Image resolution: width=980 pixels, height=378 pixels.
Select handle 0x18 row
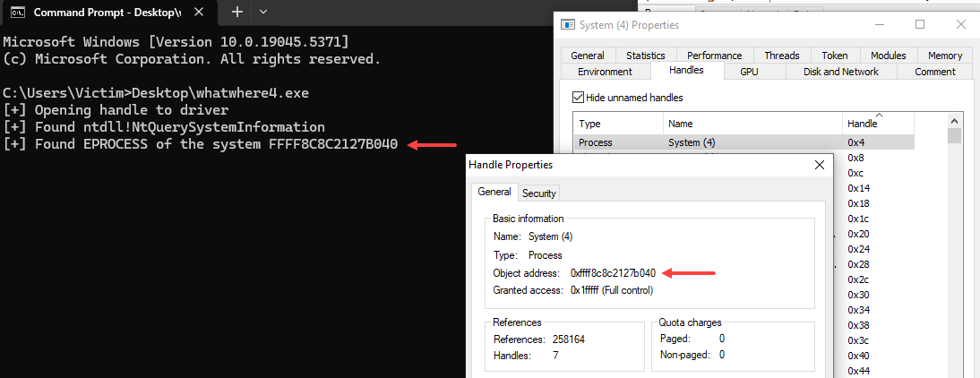point(857,203)
